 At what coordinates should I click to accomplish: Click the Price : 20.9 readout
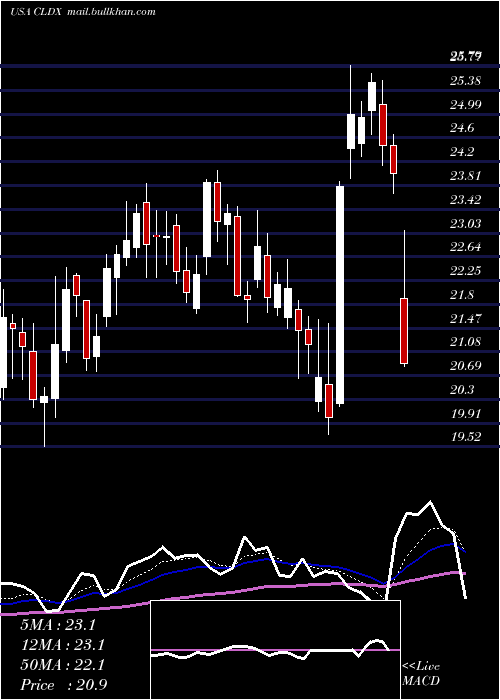[x=63, y=685]
